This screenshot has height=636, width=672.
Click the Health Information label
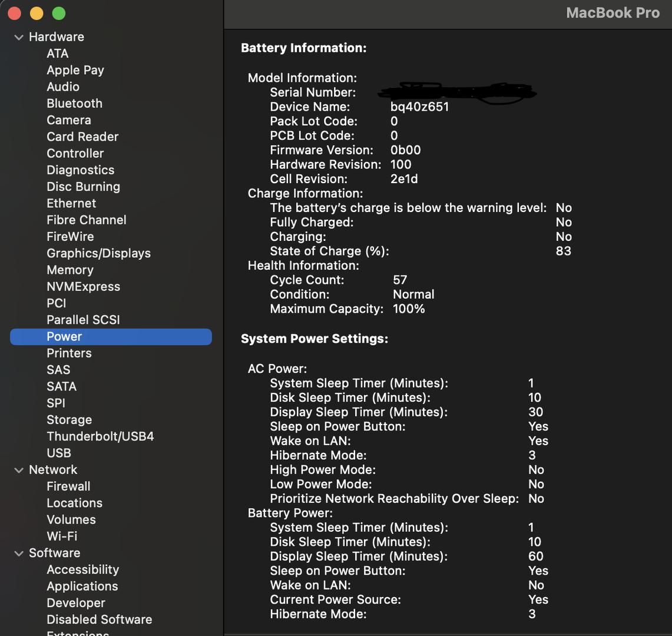point(303,266)
